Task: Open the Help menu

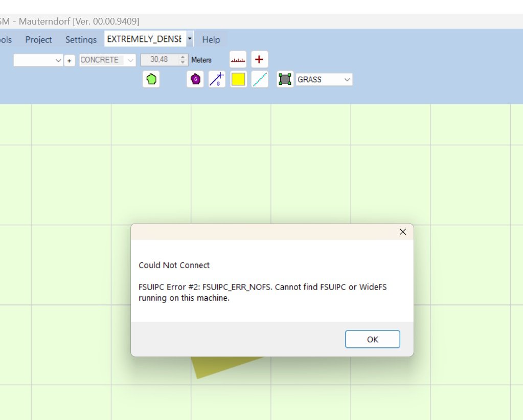Action: pos(211,39)
